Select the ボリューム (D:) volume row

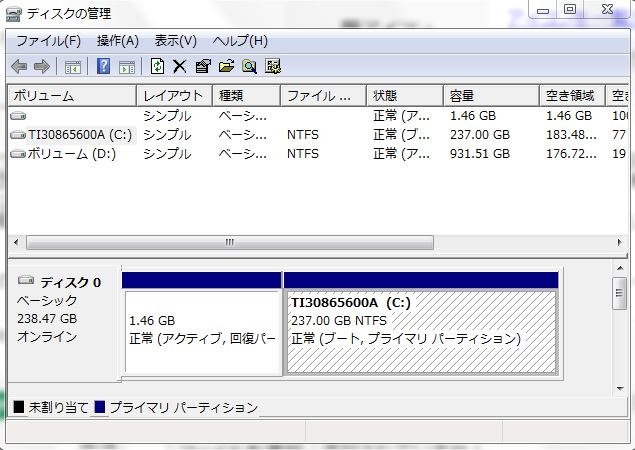click(318, 154)
